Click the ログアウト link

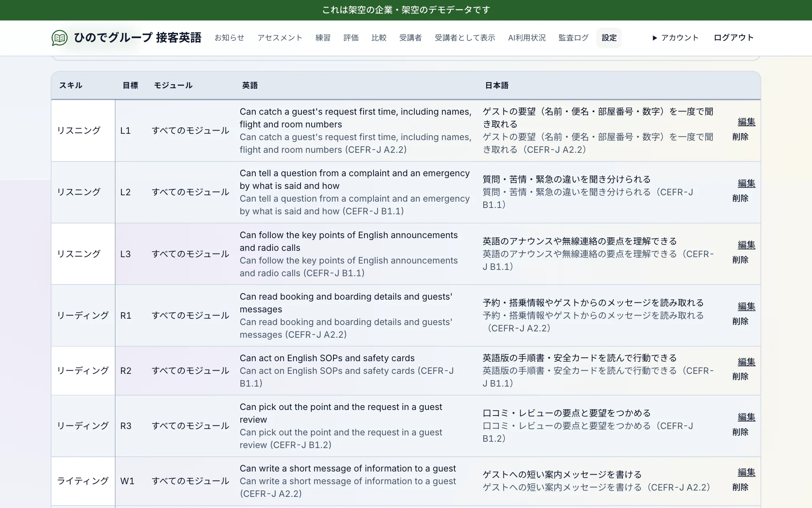click(x=733, y=38)
